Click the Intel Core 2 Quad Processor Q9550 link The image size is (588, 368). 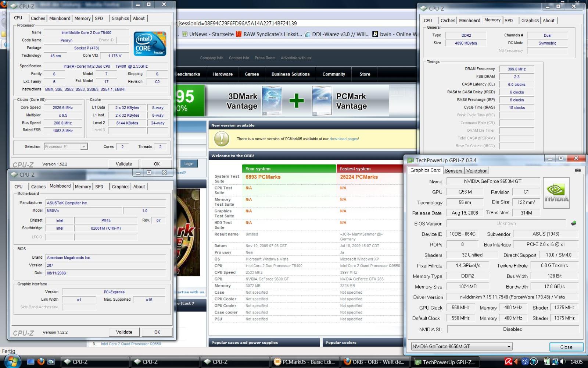[131, 344]
